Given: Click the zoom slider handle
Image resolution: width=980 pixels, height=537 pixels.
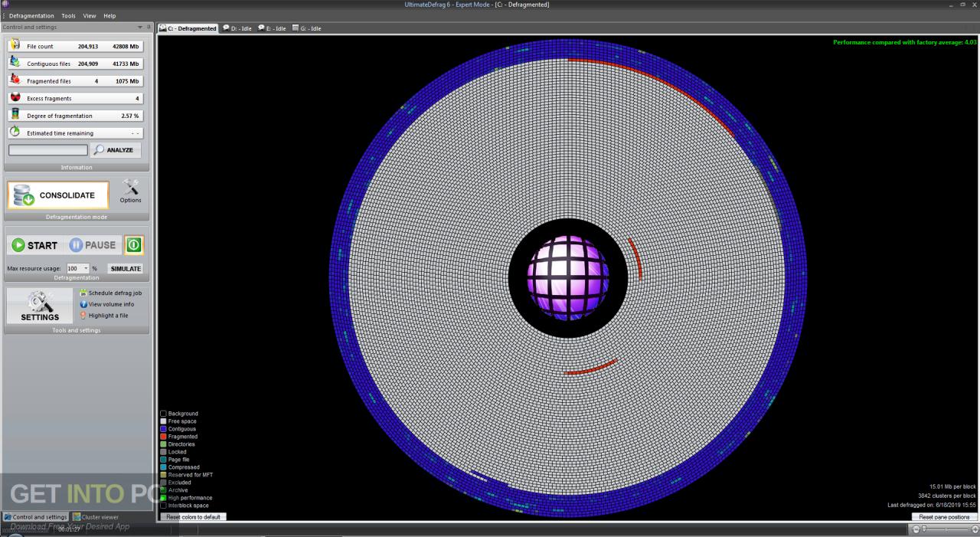Looking at the screenshot, I should pos(923,529).
